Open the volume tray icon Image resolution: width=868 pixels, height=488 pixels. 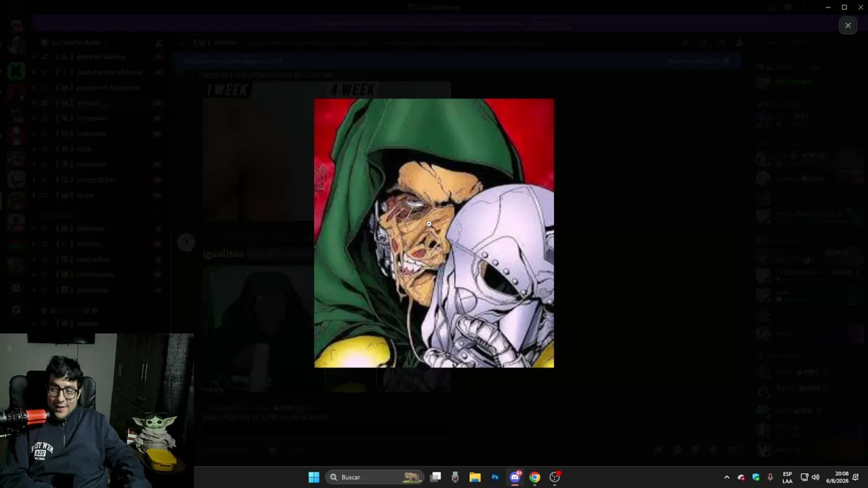pos(815,477)
